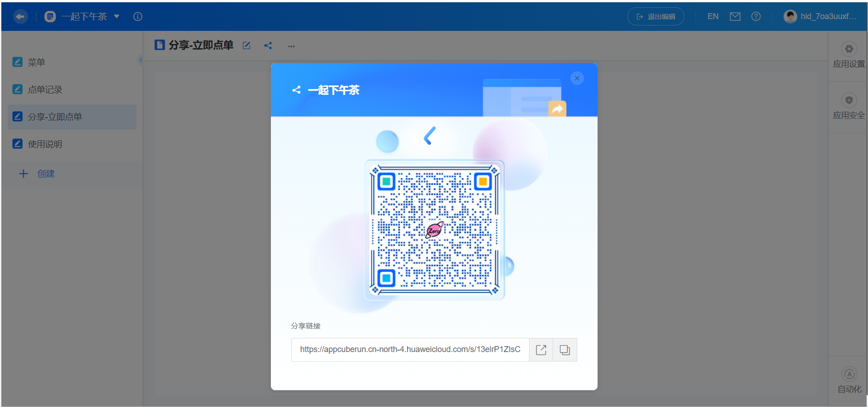Select 使用说明 in the sidebar
Viewport: 868px width, 407px height.
tap(72, 144)
